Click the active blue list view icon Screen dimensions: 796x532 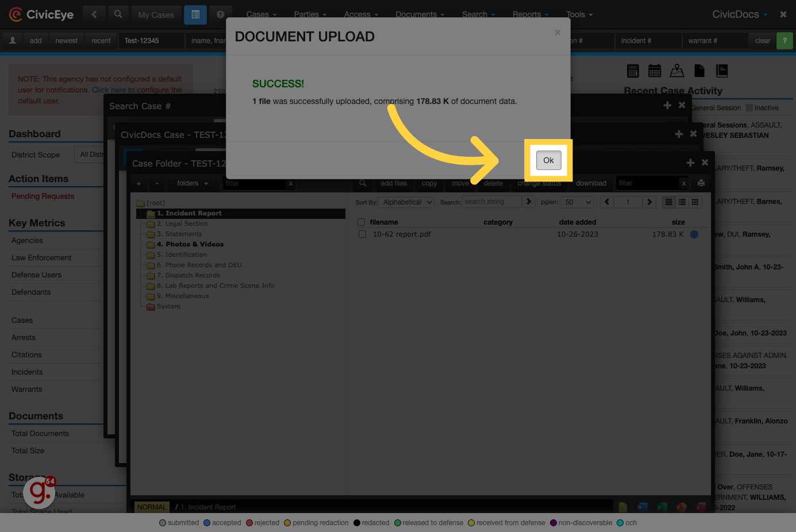(195, 15)
